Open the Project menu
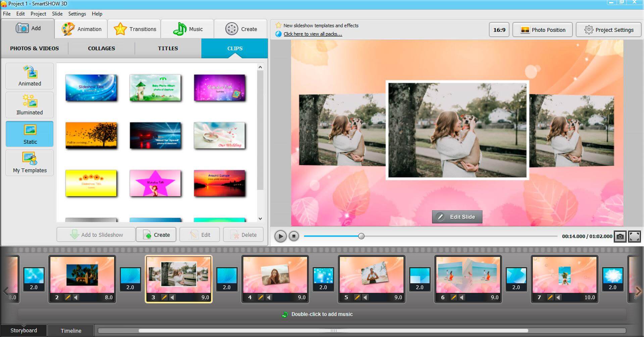The width and height of the screenshot is (644, 337). pos(38,14)
